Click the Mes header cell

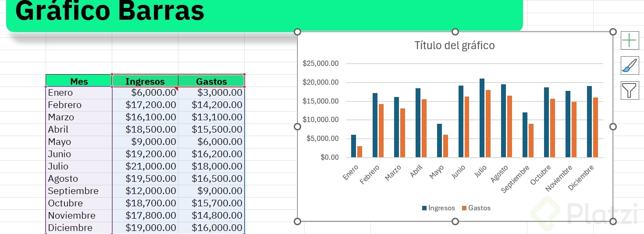click(79, 81)
